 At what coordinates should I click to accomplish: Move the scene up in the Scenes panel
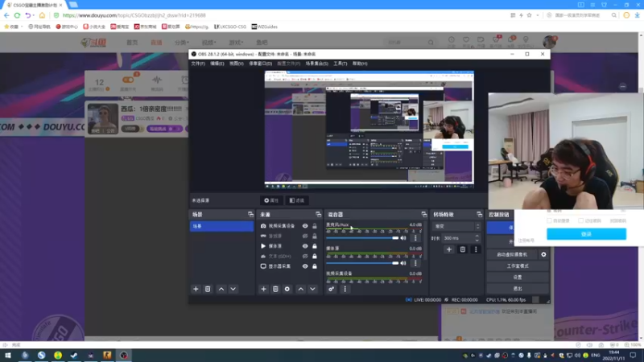click(x=221, y=289)
